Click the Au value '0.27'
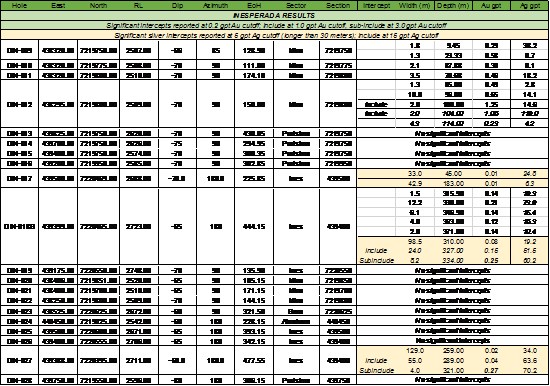Screen dimensions: 550x386 [x=491, y=370]
